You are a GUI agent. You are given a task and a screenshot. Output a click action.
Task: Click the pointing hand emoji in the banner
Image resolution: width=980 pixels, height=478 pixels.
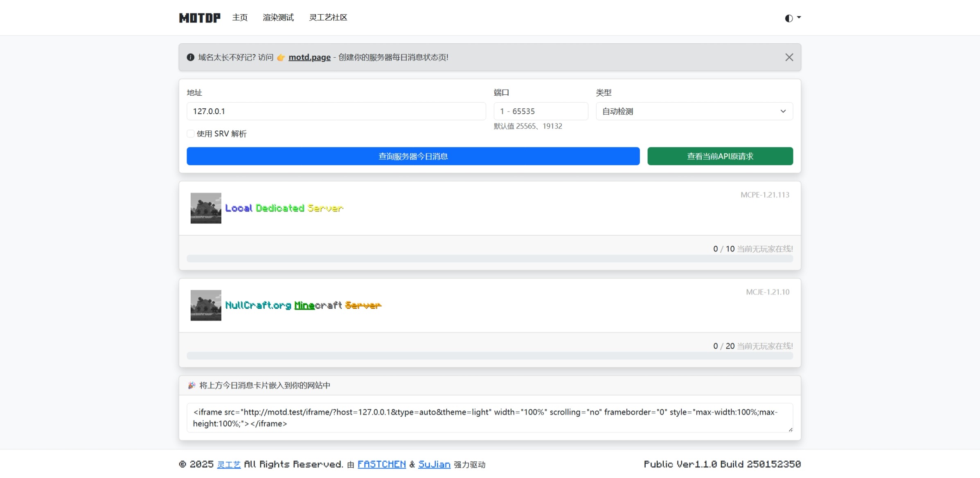(281, 57)
